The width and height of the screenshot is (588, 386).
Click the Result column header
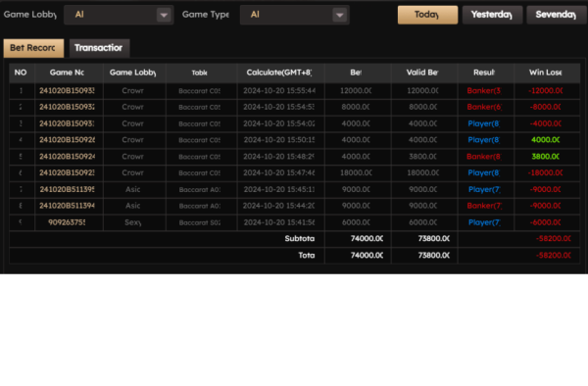tap(484, 72)
